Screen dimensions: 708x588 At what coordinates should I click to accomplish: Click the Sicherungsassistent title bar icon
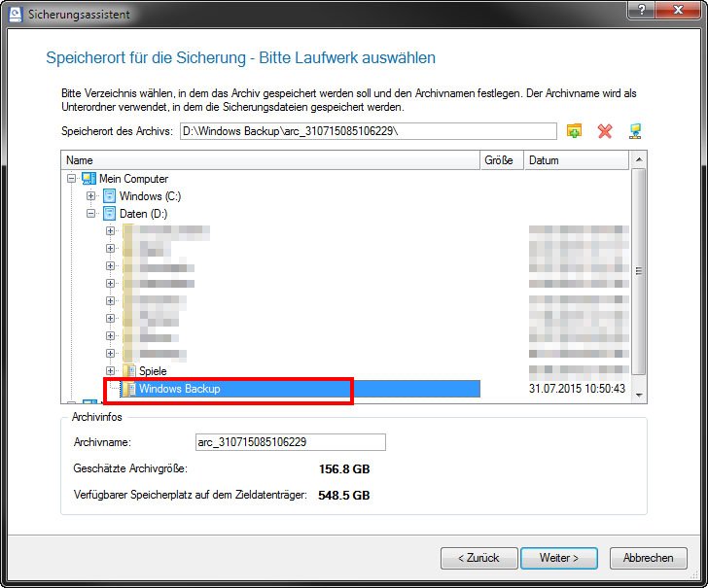pyautogui.click(x=16, y=14)
